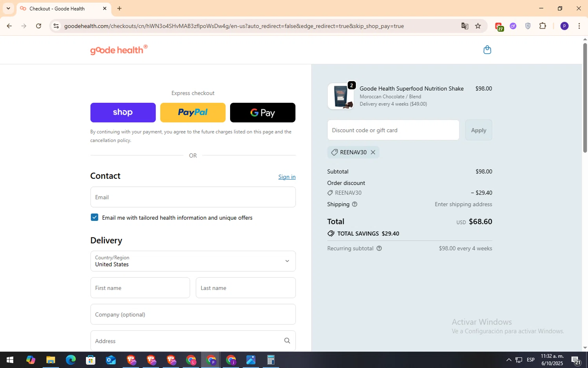
Task: Focus the discount code or gift card field
Action: pyautogui.click(x=393, y=130)
